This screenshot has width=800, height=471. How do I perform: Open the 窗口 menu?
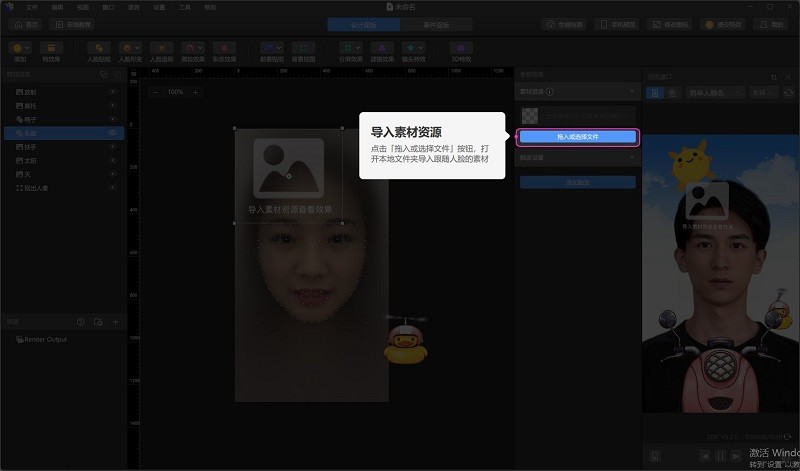(x=108, y=8)
